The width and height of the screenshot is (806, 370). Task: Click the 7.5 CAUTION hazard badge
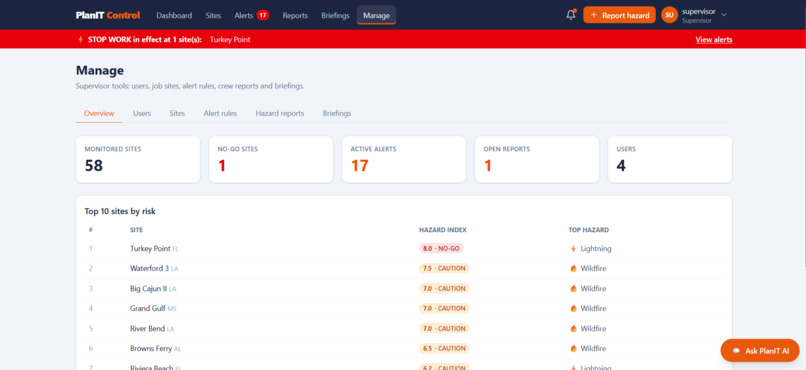[x=444, y=268]
